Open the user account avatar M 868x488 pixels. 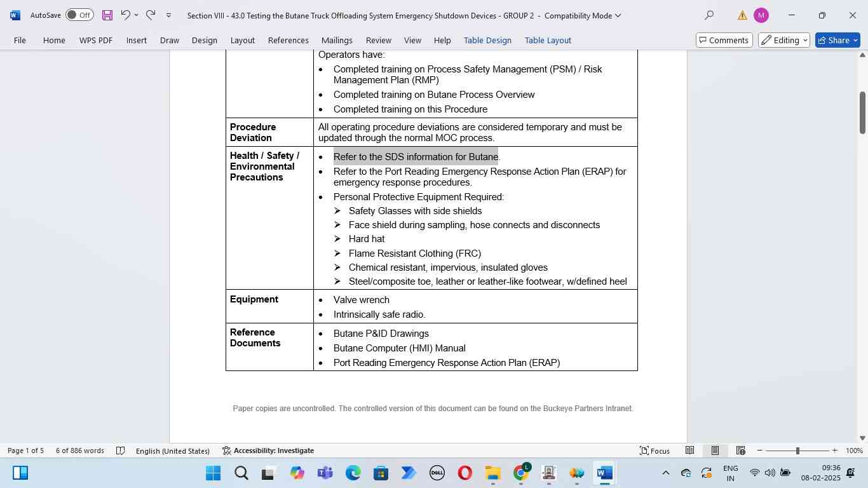(761, 15)
